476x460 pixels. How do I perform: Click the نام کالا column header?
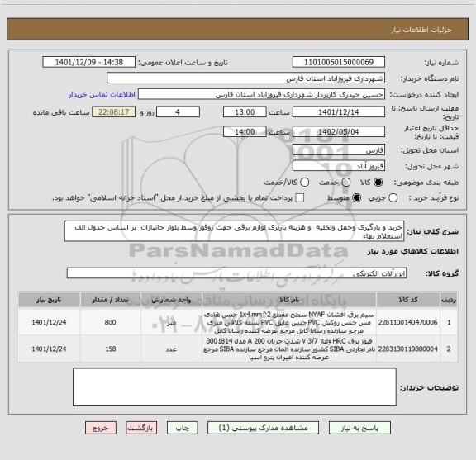289,300
